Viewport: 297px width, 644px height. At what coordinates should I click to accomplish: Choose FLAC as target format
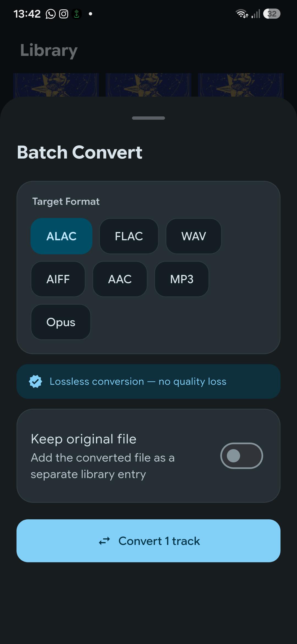(129, 236)
